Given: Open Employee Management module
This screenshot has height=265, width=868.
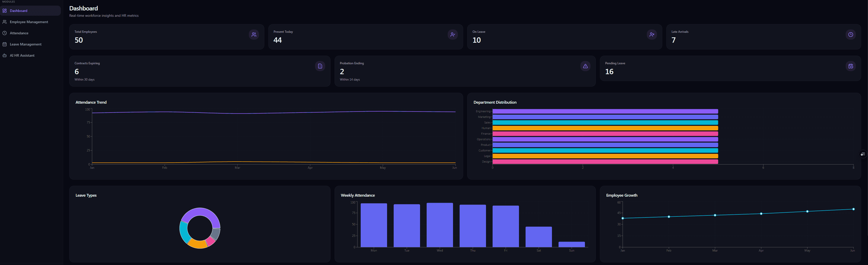Looking at the screenshot, I should coord(30,22).
